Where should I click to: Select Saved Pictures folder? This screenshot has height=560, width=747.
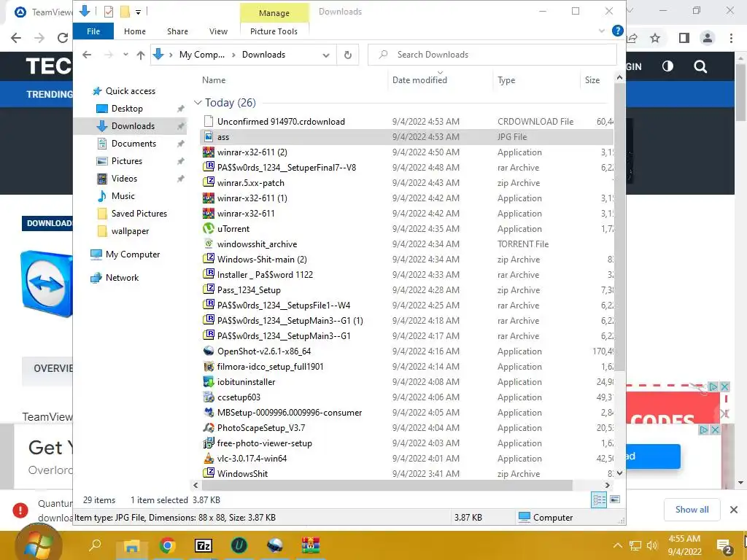click(139, 214)
